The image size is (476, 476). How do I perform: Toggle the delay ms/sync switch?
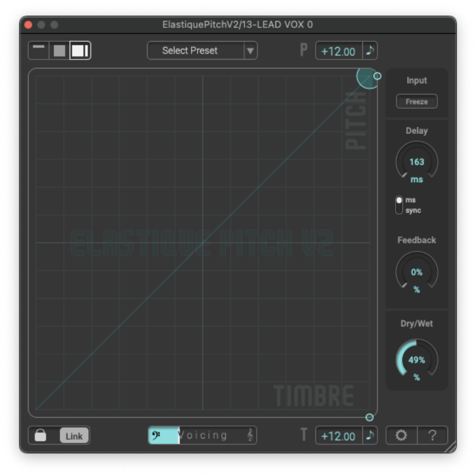(x=399, y=205)
